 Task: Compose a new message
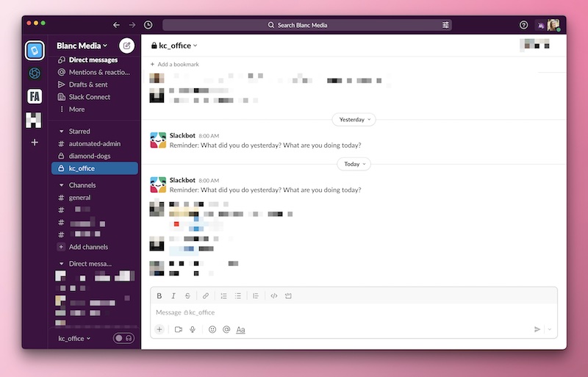tap(126, 46)
